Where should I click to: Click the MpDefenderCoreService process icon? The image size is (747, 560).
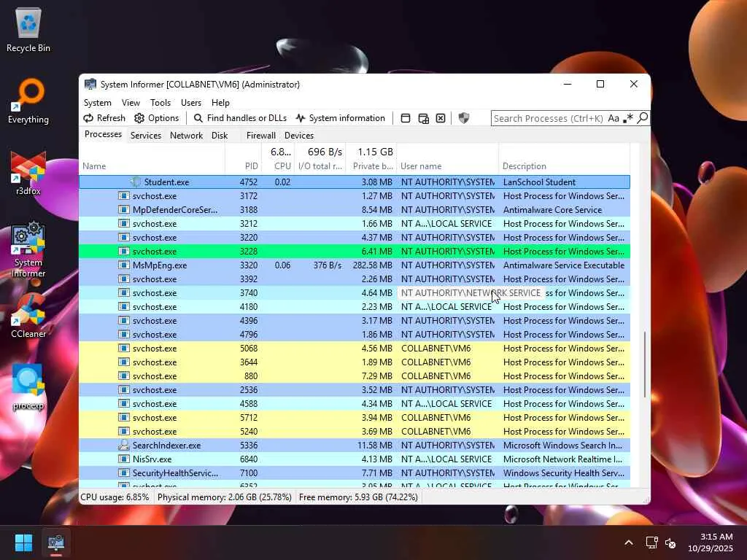pyautogui.click(x=124, y=209)
